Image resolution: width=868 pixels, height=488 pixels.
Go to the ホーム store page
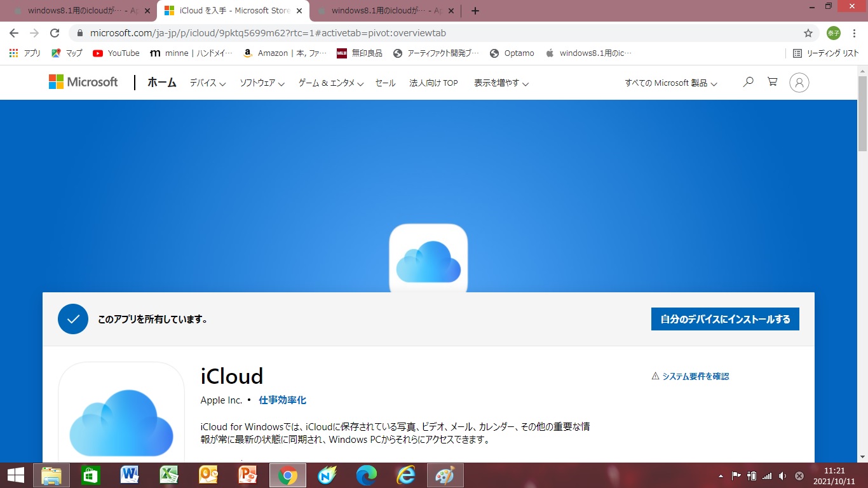pyautogui.click(x=162, y=83)
